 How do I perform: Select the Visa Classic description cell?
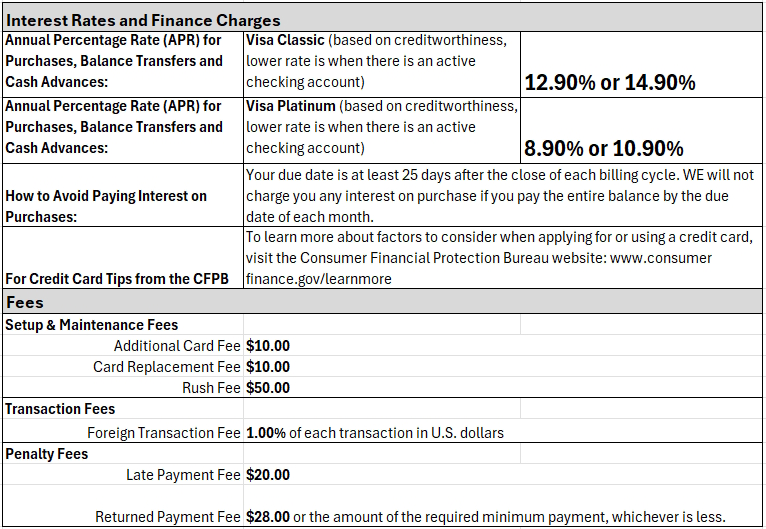(x=380, y=62)
